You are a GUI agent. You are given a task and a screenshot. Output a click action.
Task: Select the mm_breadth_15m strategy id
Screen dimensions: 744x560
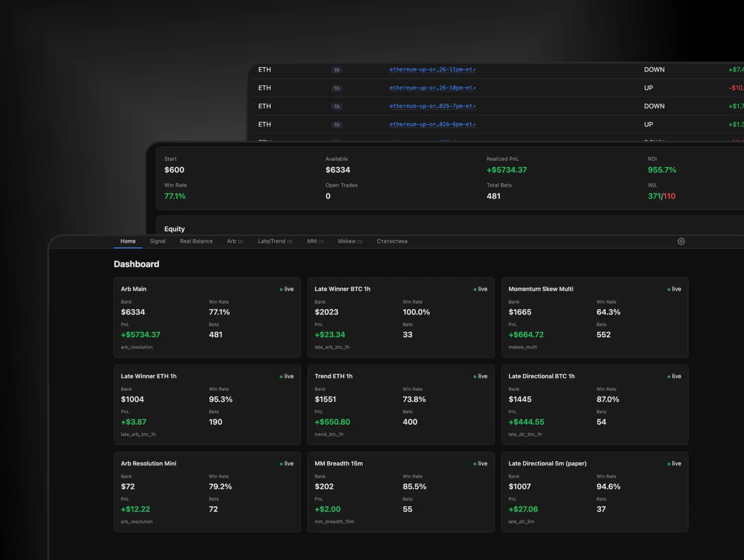[334, 521]
